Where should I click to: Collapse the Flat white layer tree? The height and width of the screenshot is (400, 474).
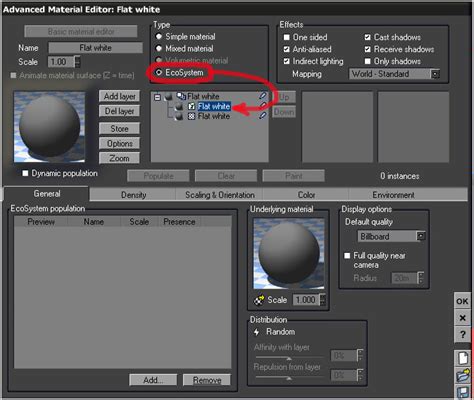click(x=158, y=97)
